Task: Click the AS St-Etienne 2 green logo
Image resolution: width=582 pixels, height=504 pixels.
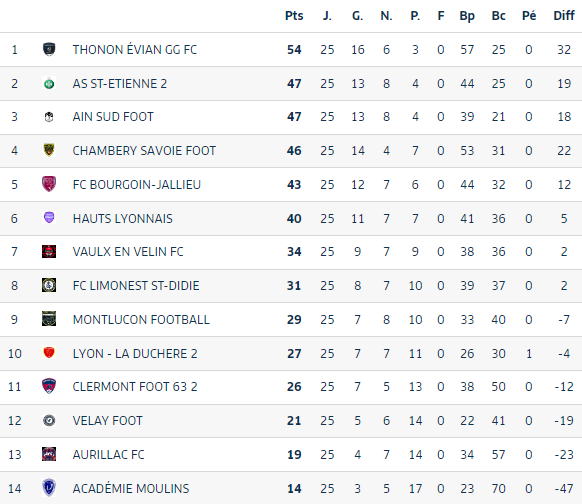Action: (x=49, y=84)
